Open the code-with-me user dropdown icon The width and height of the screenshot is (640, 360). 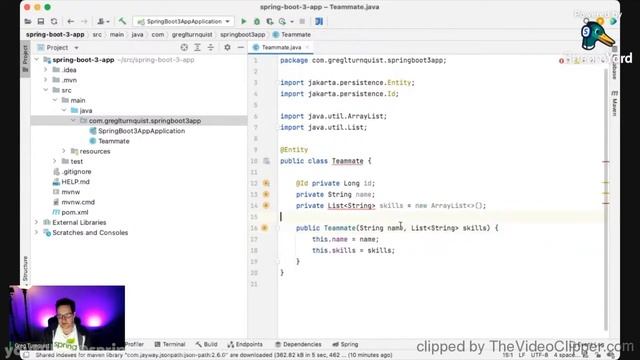click(x=103, y=21)
